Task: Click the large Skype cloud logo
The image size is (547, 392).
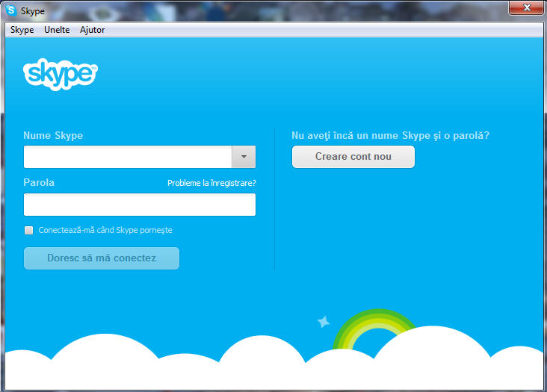Action: coord(60,73)
